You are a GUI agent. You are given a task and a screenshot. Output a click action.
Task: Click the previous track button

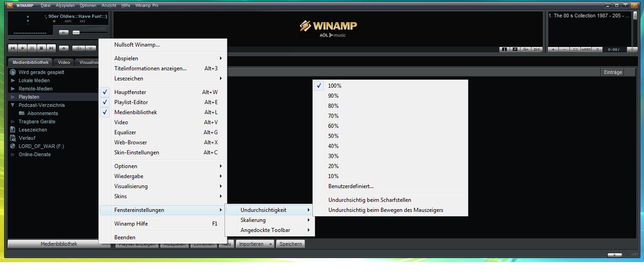[13, 48]
